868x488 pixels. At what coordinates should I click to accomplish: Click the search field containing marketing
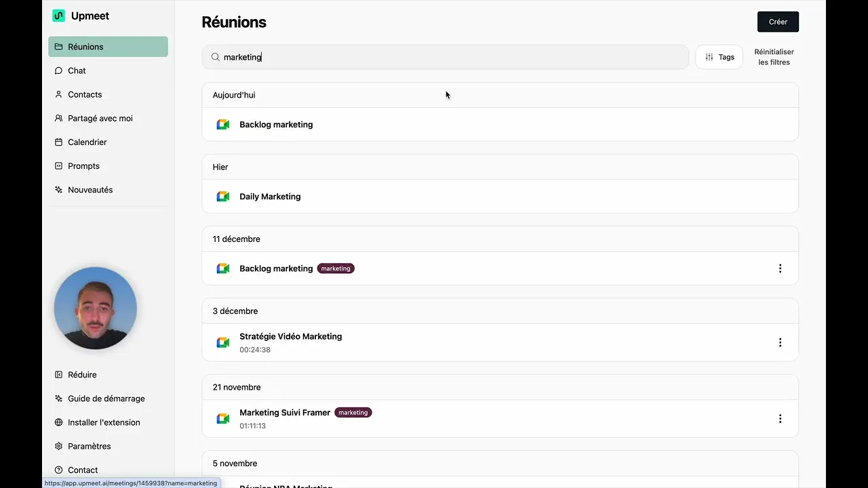pyautogui.click(x=448, y=58)
